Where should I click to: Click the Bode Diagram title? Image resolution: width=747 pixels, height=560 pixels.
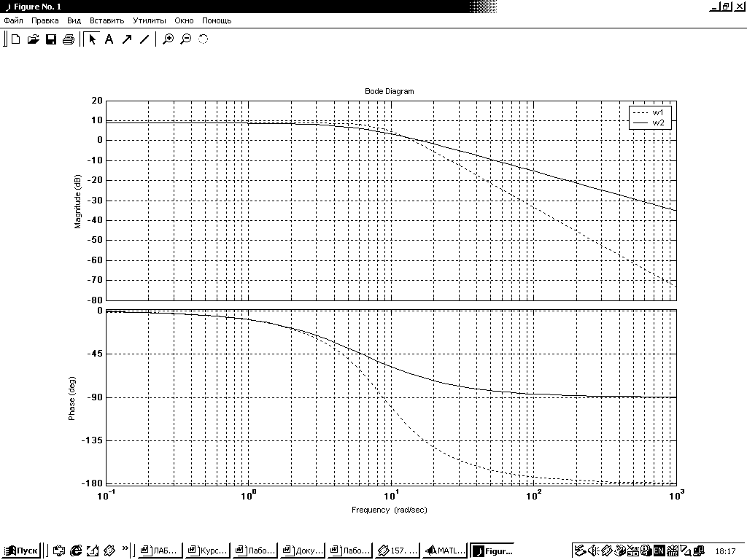coord(390,91)
